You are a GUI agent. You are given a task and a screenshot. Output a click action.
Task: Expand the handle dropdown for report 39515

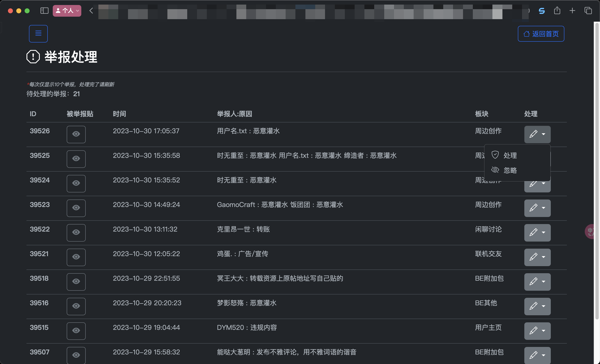click(x=537, y=331)
